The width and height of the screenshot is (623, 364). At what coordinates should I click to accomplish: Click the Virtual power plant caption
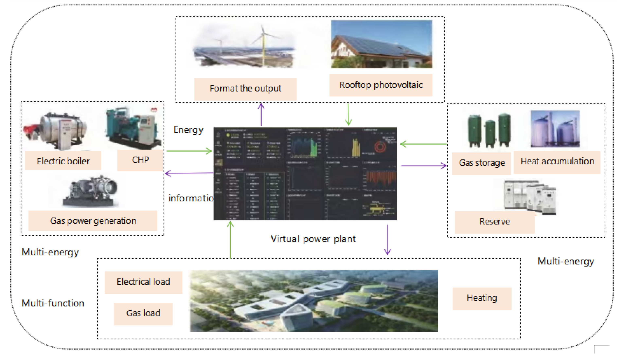(x=313, y=239)
